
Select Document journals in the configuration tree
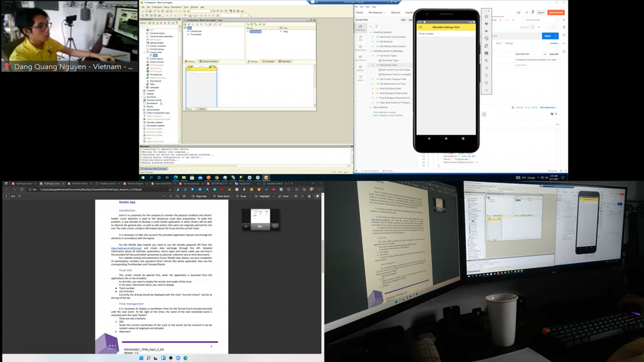tap(154, 100)
